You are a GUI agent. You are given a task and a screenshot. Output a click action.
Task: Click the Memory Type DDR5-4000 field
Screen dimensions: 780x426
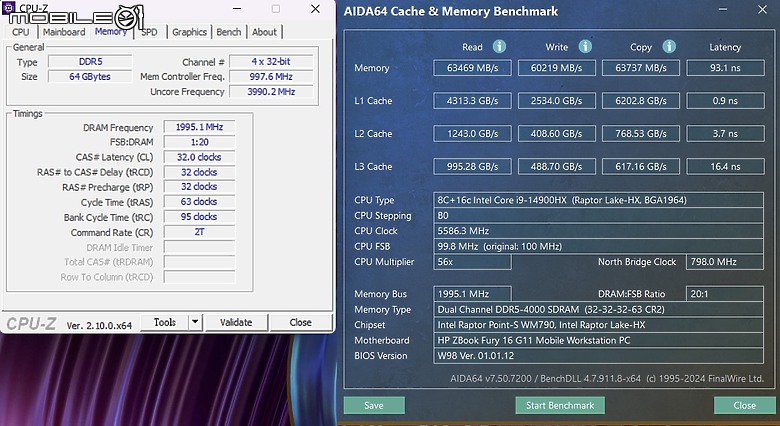click(598, 309)
